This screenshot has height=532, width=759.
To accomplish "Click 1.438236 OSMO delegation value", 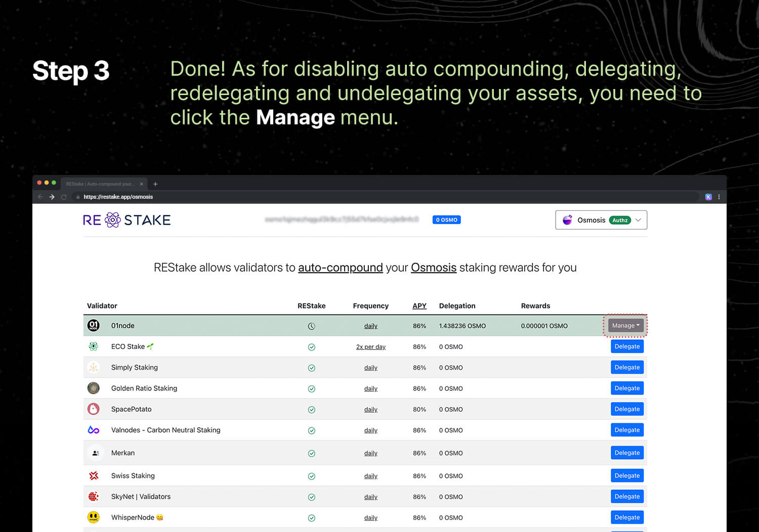I will click(x=462, y=326).
